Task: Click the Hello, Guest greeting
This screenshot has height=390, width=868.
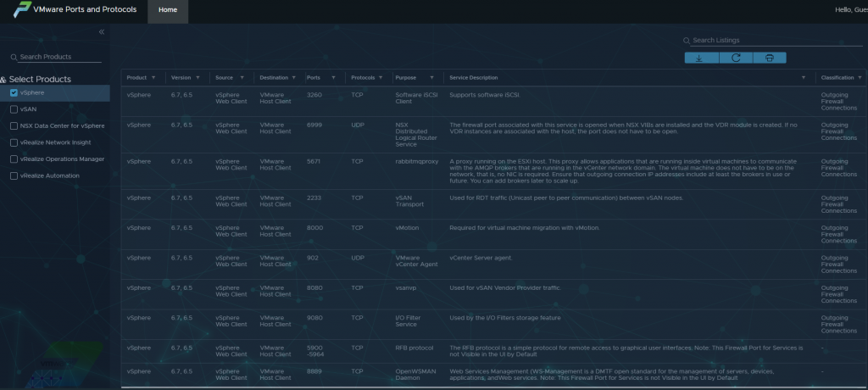Action: [851, 9]
